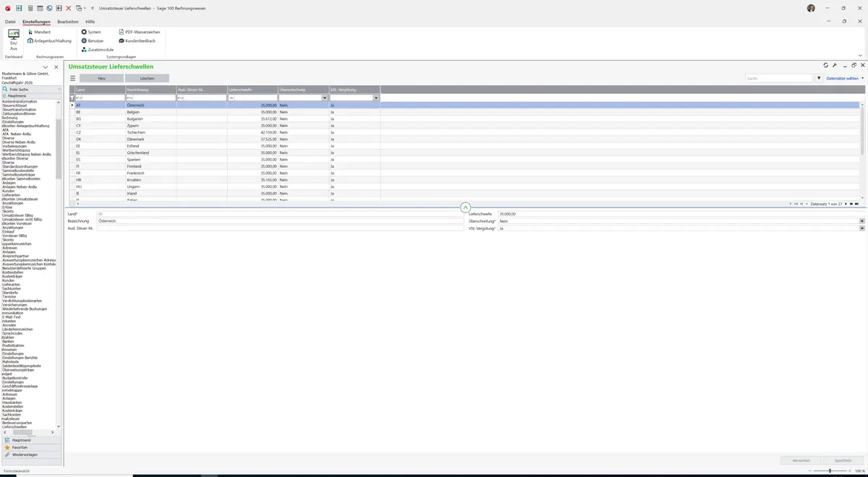Toggle the Dashboard Ein/Aus button
Screen dimensions: 868x477
(x=13, y=40)
